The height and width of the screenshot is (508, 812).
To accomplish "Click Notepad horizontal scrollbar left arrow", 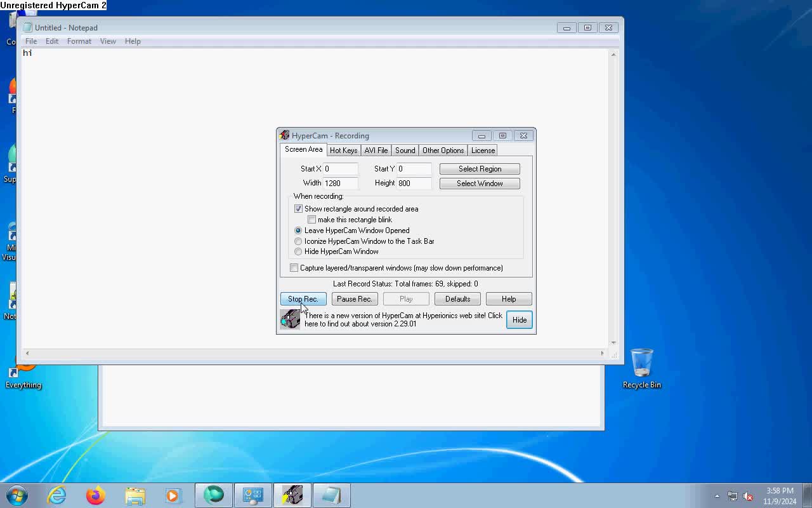I will coord(27,353).
